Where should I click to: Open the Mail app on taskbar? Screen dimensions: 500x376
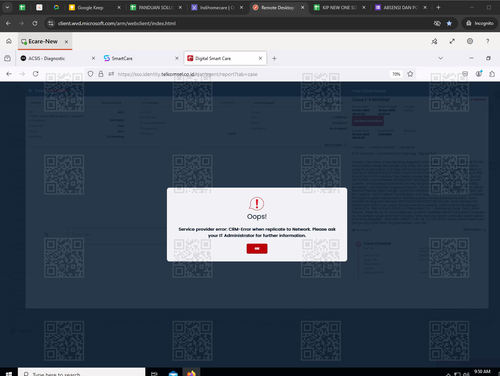(x=173, y=373)
